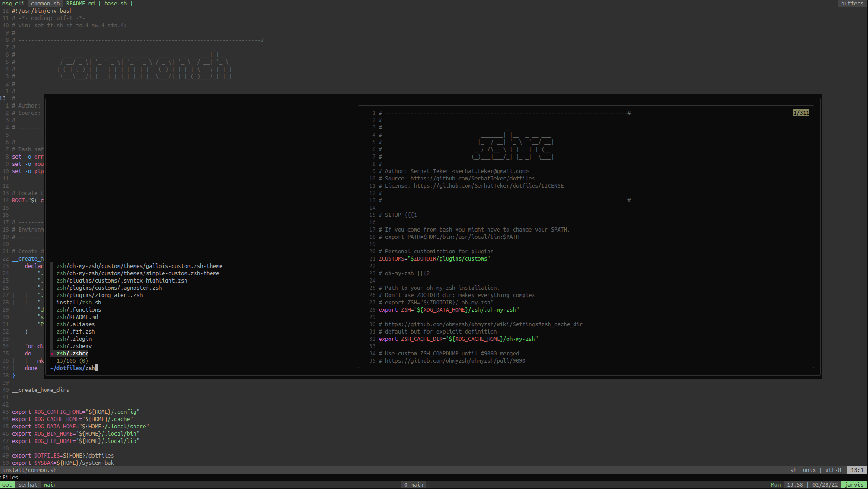Click export XDG_CACHE_HOME line
The height and width of the screenshot is (489, 868).
[72, 419]
